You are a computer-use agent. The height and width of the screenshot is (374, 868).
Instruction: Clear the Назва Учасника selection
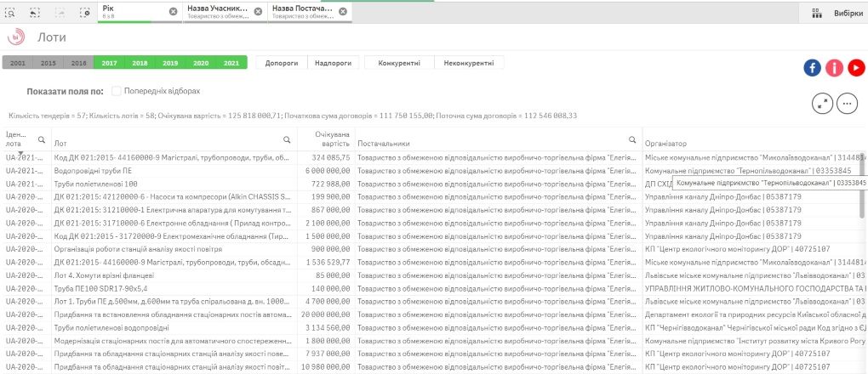[258, 12]
